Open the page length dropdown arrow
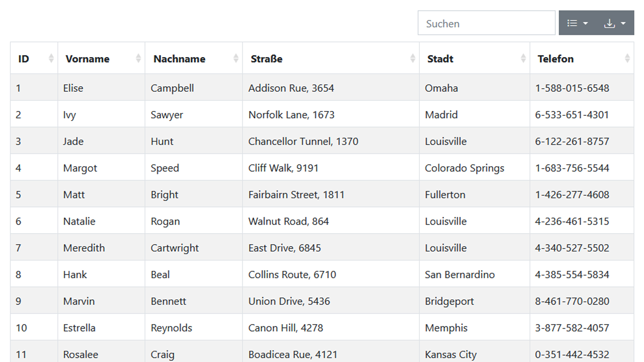 point(586,23)
